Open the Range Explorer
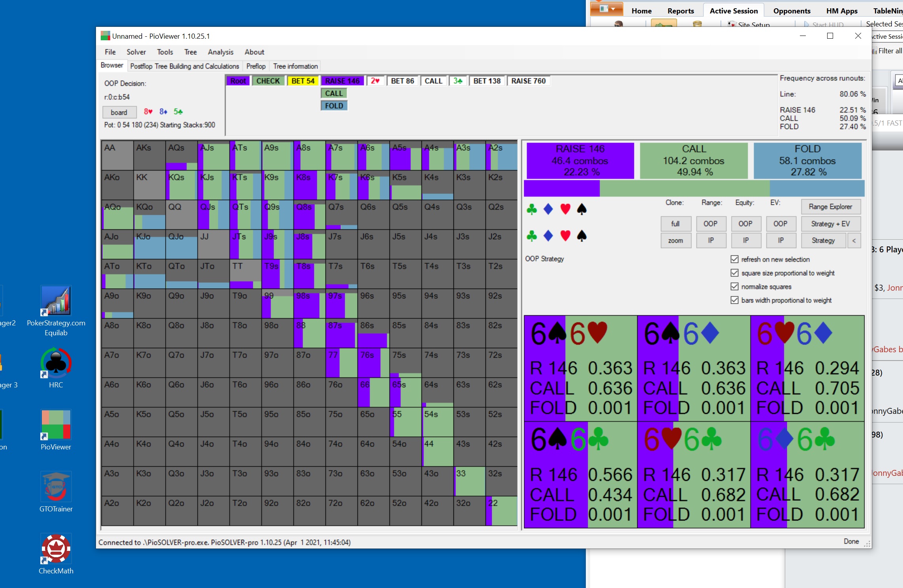 pyautogui.click(x=831, y=207)
